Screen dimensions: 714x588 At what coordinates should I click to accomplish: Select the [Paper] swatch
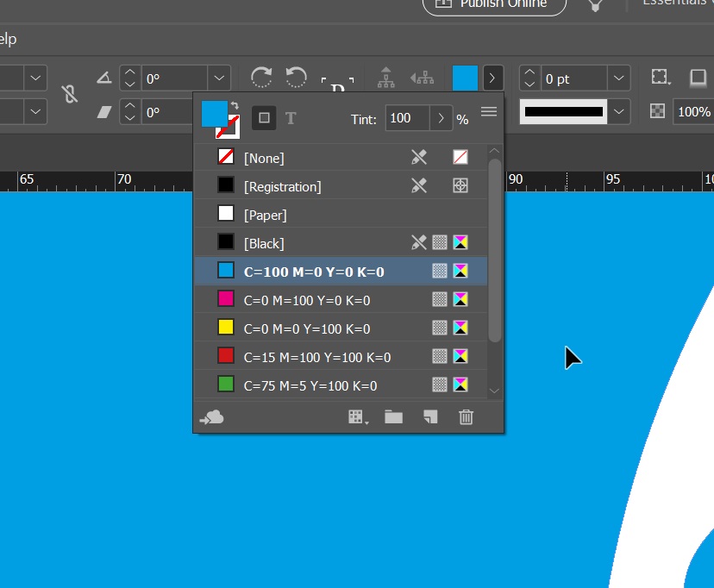(266, 215)
